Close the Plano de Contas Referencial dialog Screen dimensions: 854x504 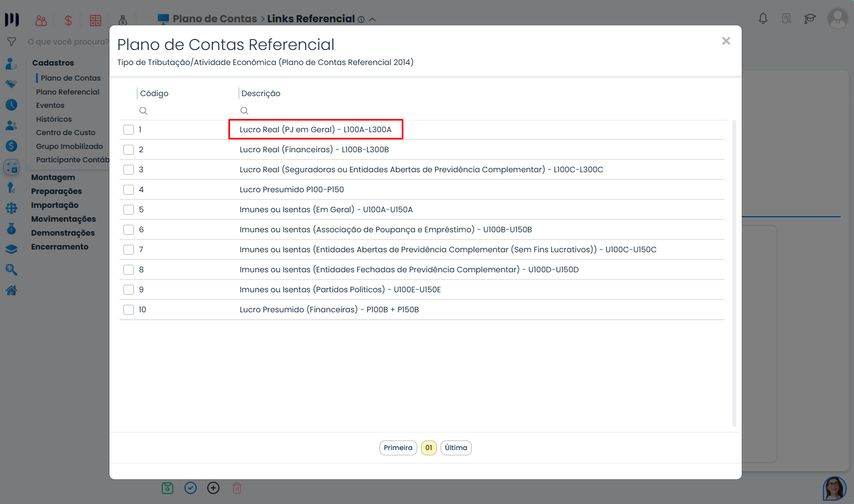(x=726, y=41)
